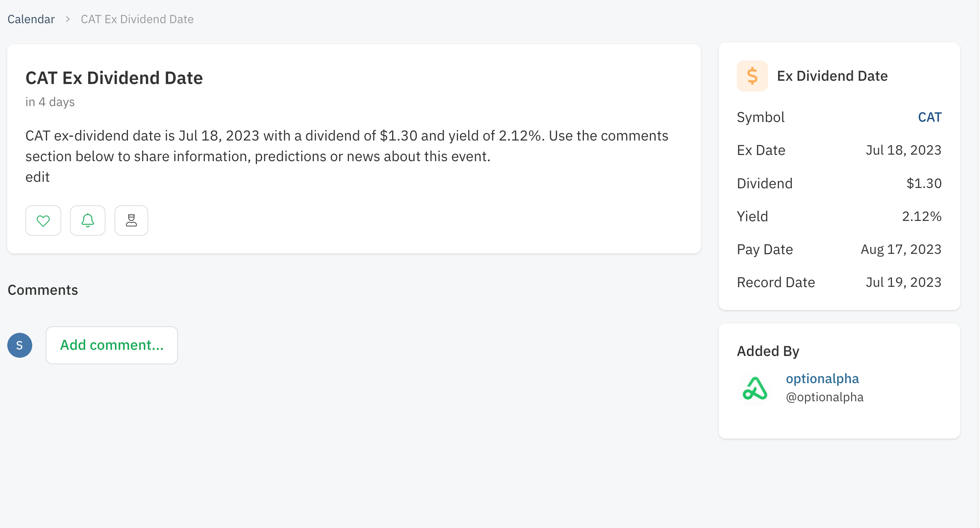The image size is (980, 528).
Task: Open the optionalpha profile link
Action: pyautogui.click(x=822, y=378)
